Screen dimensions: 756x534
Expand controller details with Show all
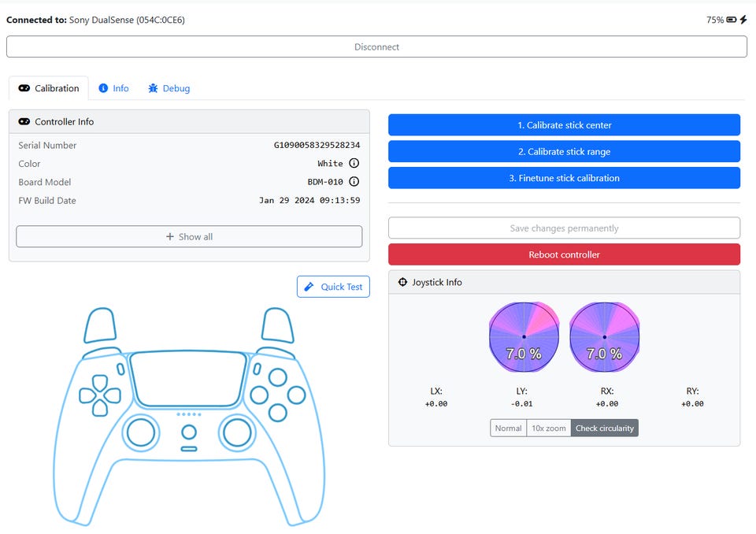[189, 236]
